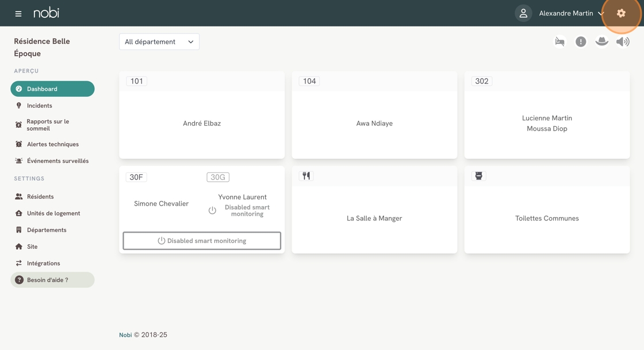The width and height of the screenshot is (644, 350).
Task: Open the La Salle à Manger card
Action: 374,218
